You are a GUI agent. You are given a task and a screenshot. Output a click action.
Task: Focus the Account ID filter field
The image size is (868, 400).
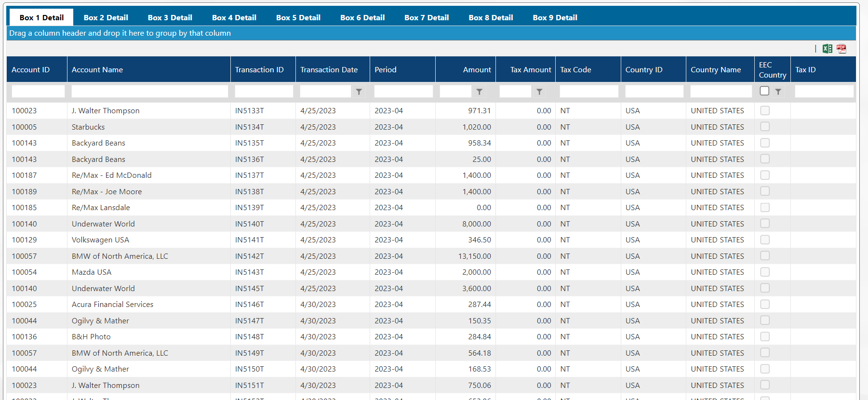pos(38,92)
